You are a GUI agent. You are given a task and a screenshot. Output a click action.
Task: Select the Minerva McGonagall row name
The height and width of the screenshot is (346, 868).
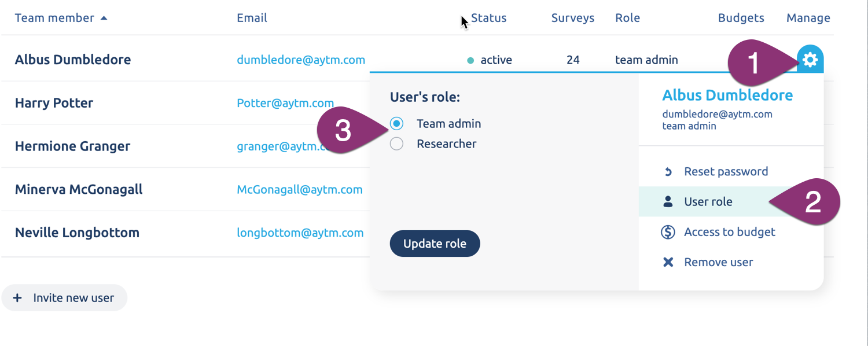(79, 189)
